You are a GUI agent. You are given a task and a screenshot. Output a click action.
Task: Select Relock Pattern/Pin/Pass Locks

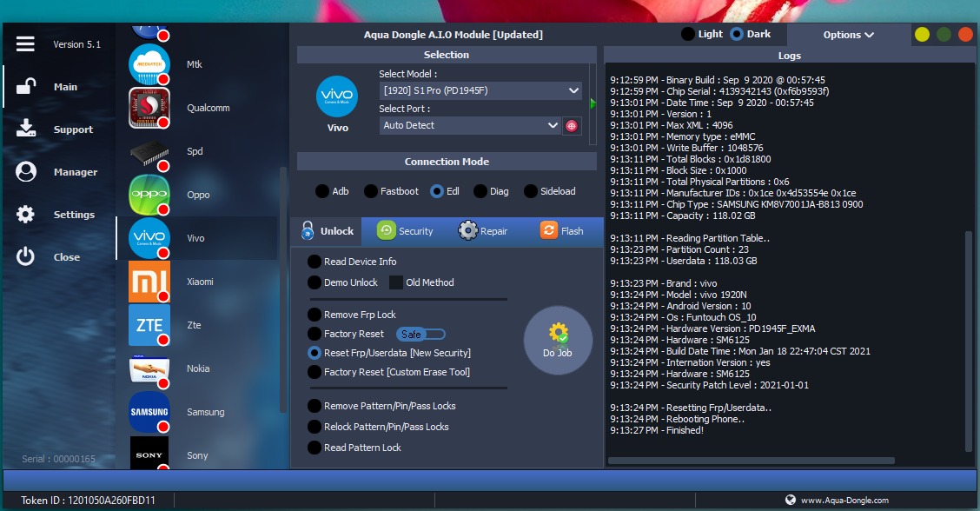pos(378,427)
